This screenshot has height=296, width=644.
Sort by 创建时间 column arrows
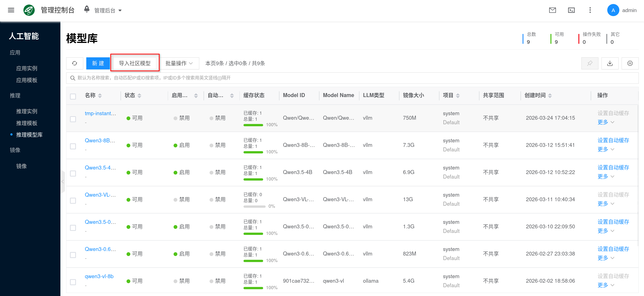(x=550, y=96)
